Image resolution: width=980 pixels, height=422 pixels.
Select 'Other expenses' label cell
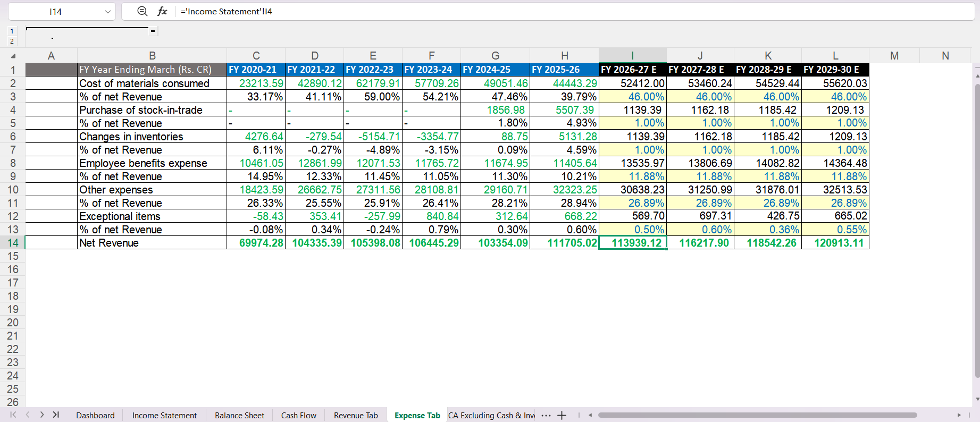152,190
